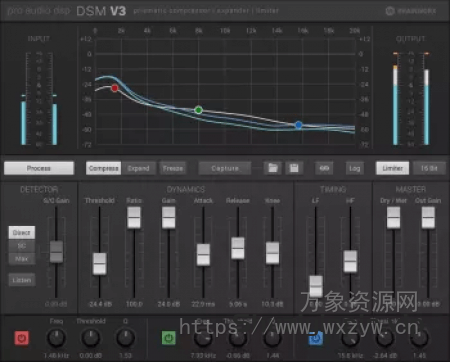Toggle the Limiter button
The image size is (450, 362).
point(392,168)
